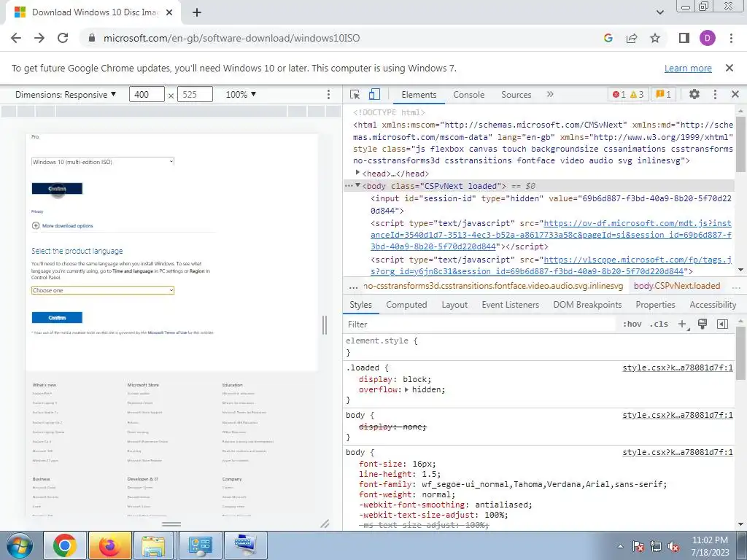The width and height of the screenshot is (747, 560).
Task: Open the profile avatar D
Action: click(x=708, y=38)
